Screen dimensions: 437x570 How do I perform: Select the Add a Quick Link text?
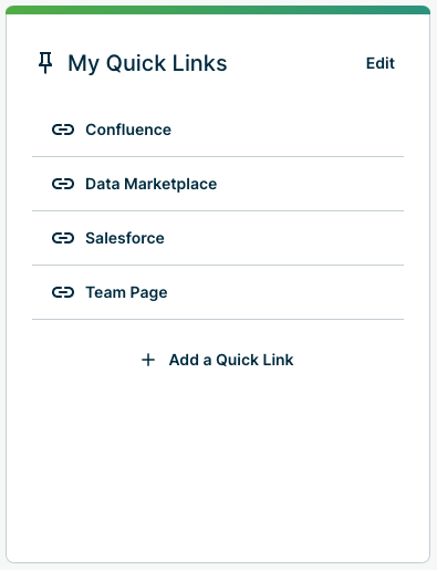click(x=231, y=360)
